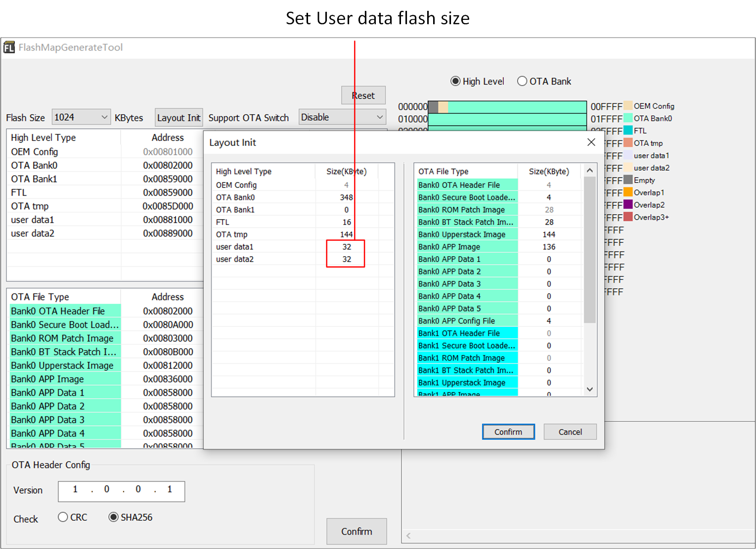Image resolution: width=756 pixels, height=549 pixels.
Task: Click user data1 address 0x00881000
Action: (x=168, y=220)
